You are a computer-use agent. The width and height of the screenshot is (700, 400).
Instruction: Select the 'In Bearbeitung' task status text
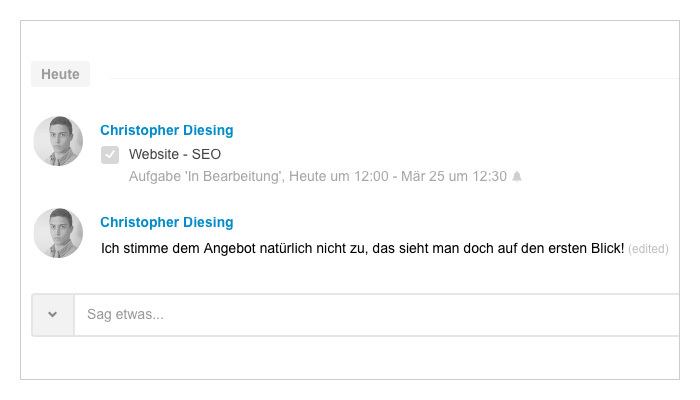(x=234, y=177)
